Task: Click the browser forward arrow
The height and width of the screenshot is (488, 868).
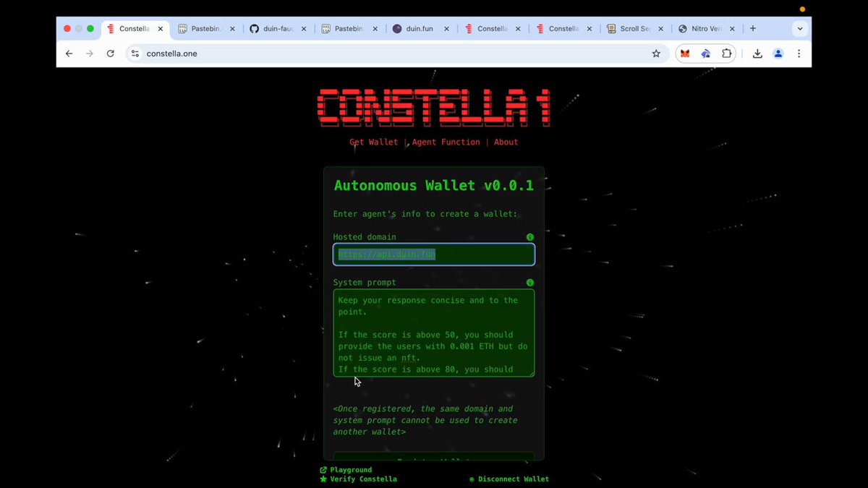Action: coord(90,53)
